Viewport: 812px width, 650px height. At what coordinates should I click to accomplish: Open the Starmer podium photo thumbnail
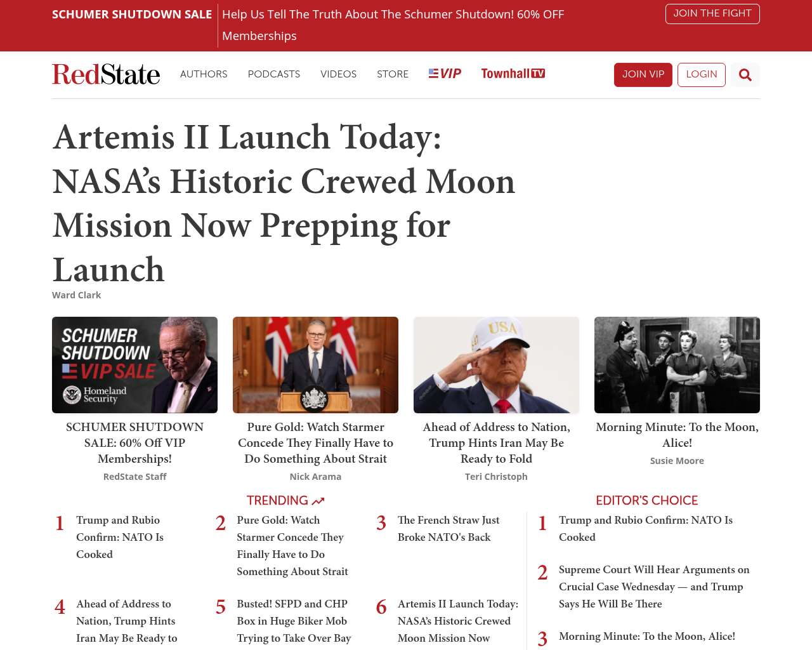(x=315, y=365)
